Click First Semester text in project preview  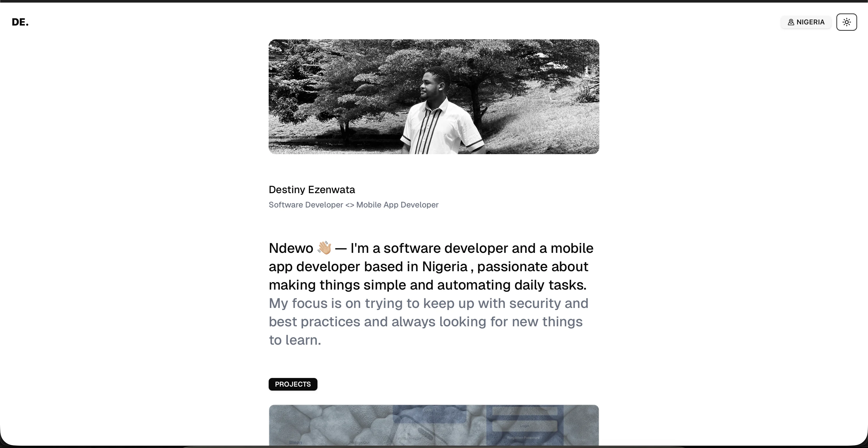(408, 439)
